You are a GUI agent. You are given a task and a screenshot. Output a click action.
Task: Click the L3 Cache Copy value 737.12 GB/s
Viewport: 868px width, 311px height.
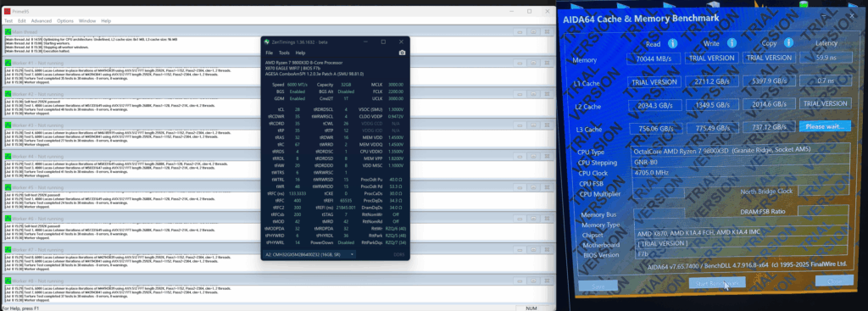(768, 127)
